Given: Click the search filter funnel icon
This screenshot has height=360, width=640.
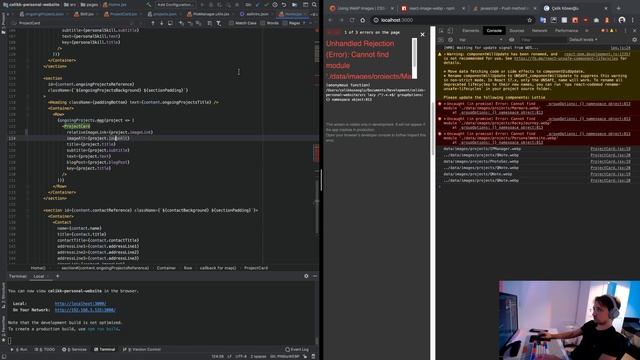Looking at the screenshot, I should (219, 23).
